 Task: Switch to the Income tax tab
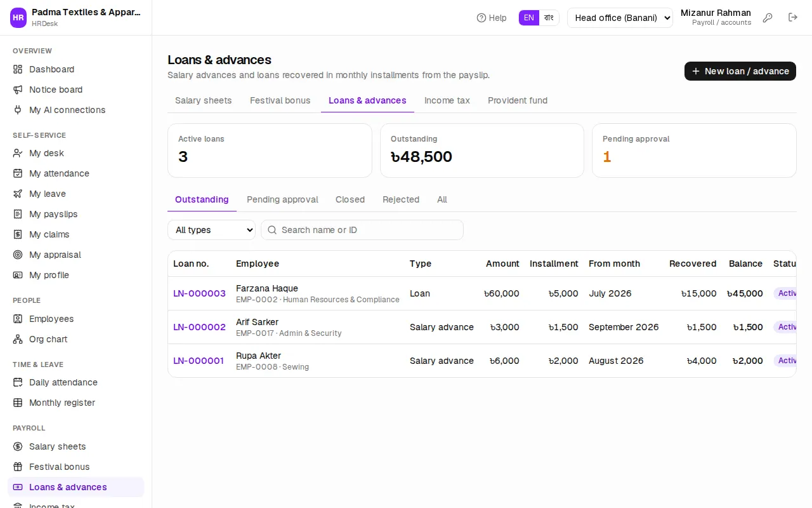[x=447, y=100]
